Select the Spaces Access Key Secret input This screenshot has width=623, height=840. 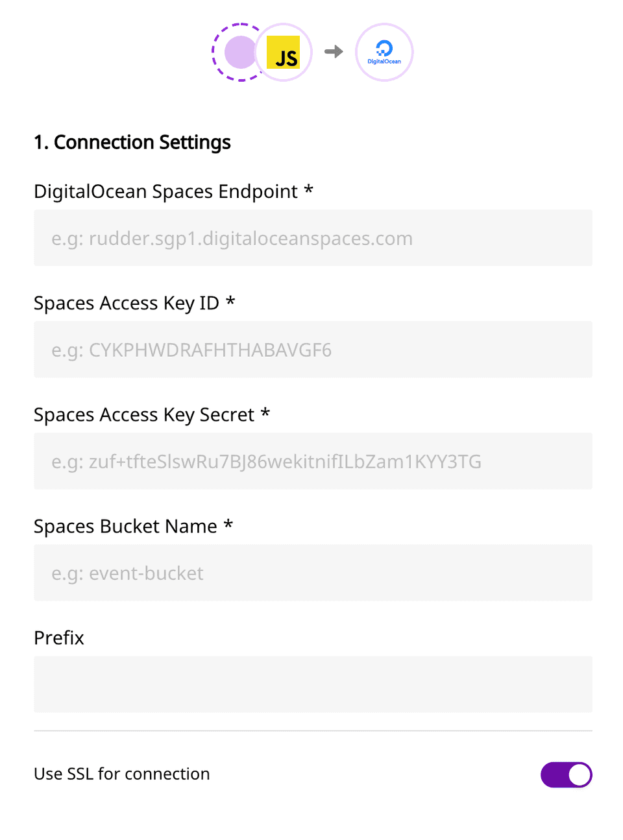313,461
